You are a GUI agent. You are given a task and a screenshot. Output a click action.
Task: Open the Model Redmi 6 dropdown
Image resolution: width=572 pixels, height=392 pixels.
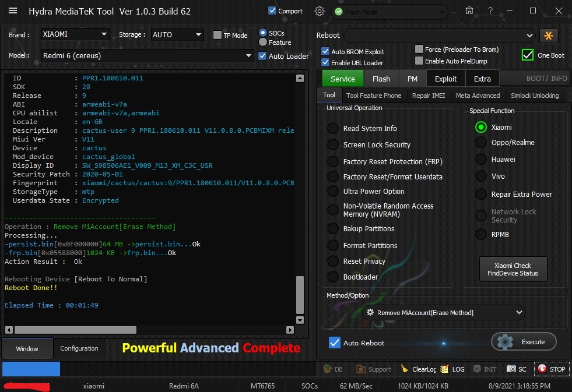point(148,56)
